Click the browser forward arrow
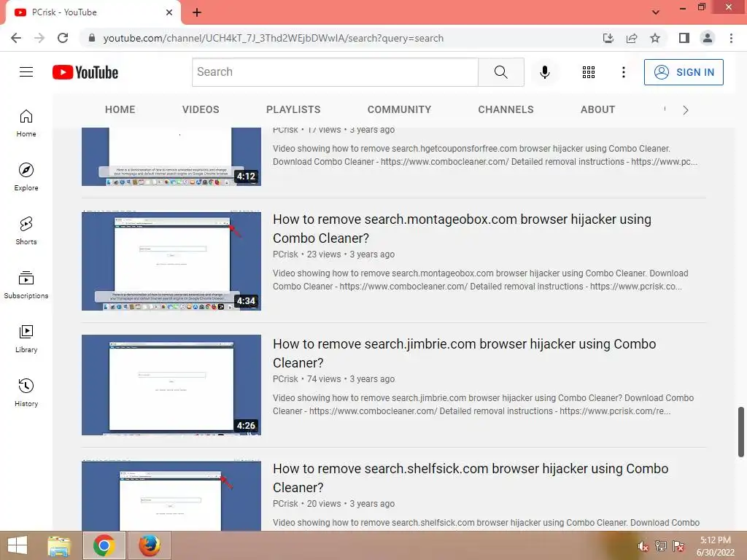The width and height of the screenshot is (747, 560). click(x=39, y=38)
